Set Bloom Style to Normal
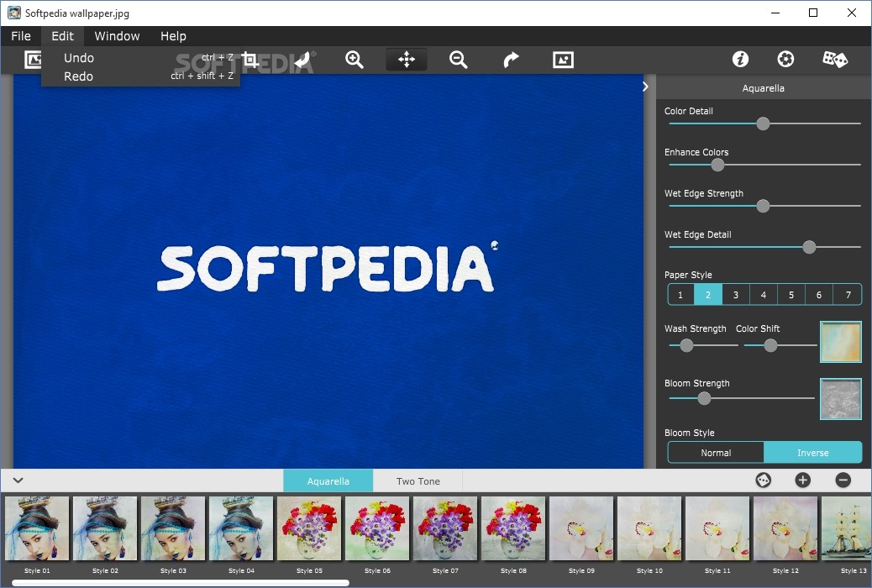Image resolution: width=872 pixels, height=588 pixels. click(x=716, y=453)
